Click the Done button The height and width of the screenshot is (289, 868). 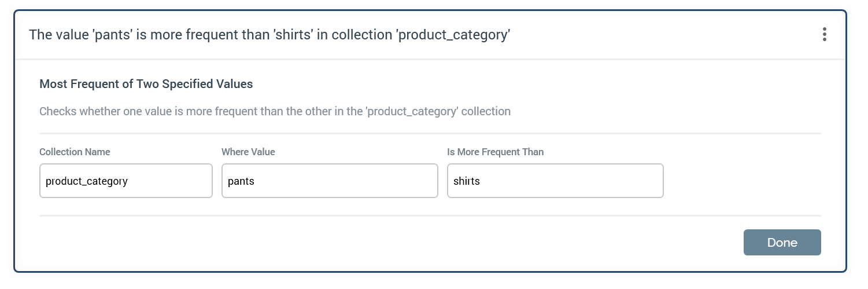782,243
